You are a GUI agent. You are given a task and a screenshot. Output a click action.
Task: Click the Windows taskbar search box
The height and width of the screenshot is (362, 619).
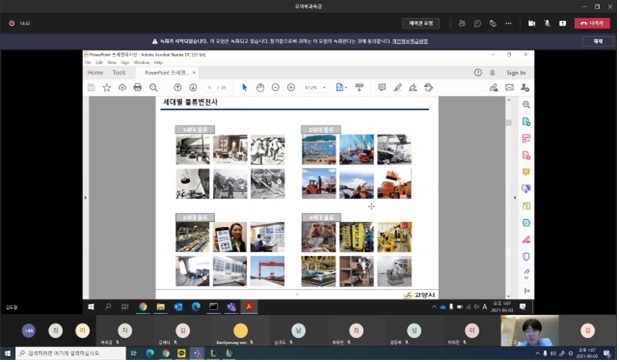(x=71, y=353)
